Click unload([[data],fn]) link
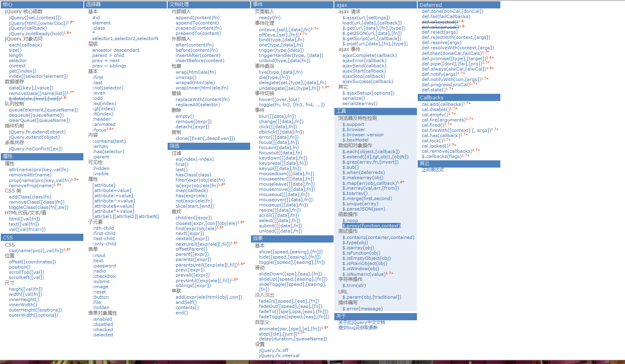 [281, 231]
